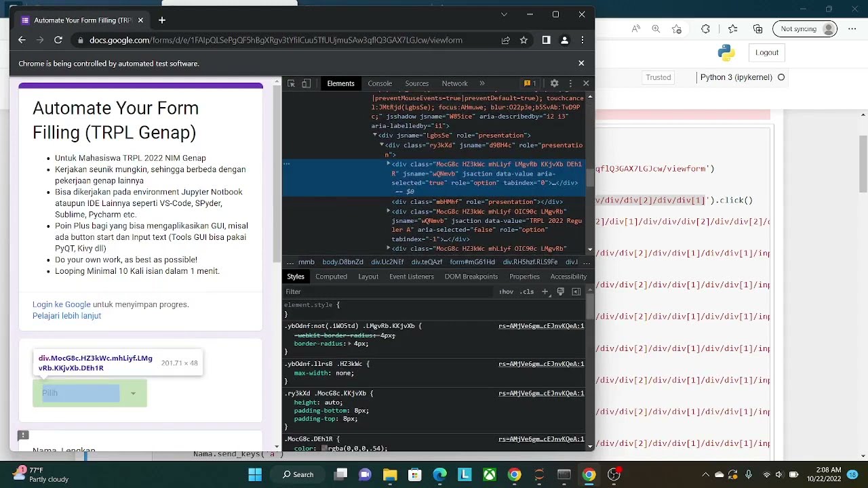This screenshot has height=488, width=868.
Task: Click Python 3 (ipykernel) kernel name
Action: coord(736,77)
